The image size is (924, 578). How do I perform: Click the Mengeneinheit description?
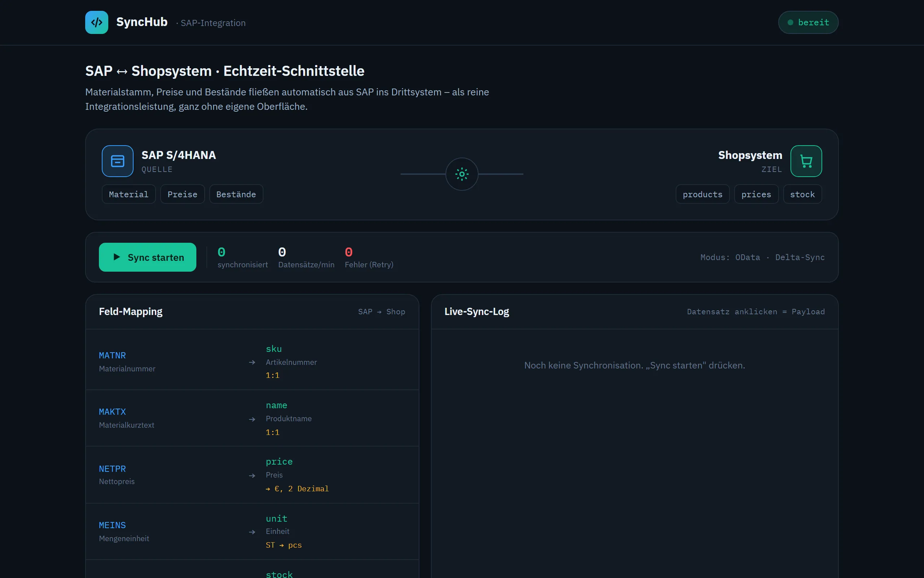coord(124,538)
